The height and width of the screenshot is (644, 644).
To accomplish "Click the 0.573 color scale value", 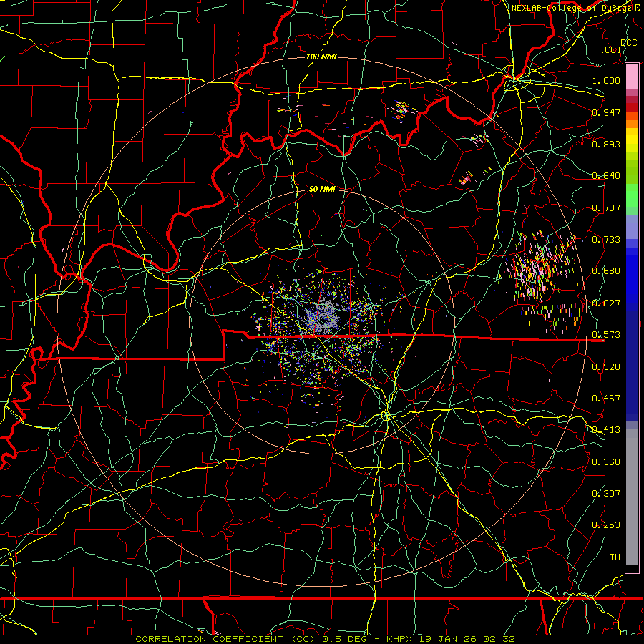I will [606, 335].
